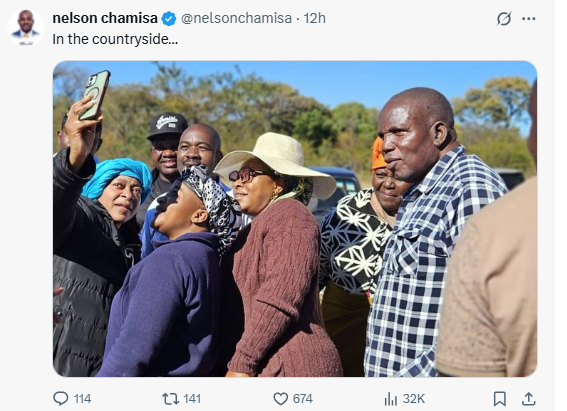Click the reply comment bubble icon
The width and height of the screenshot is (567, 411).
pyautogui.click(x=60, y=398)
